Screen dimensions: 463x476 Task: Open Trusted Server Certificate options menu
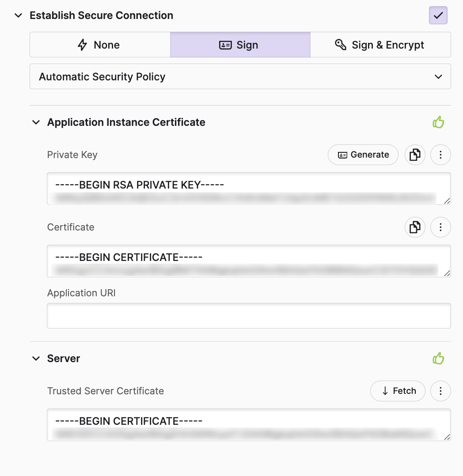coord(440,391)
